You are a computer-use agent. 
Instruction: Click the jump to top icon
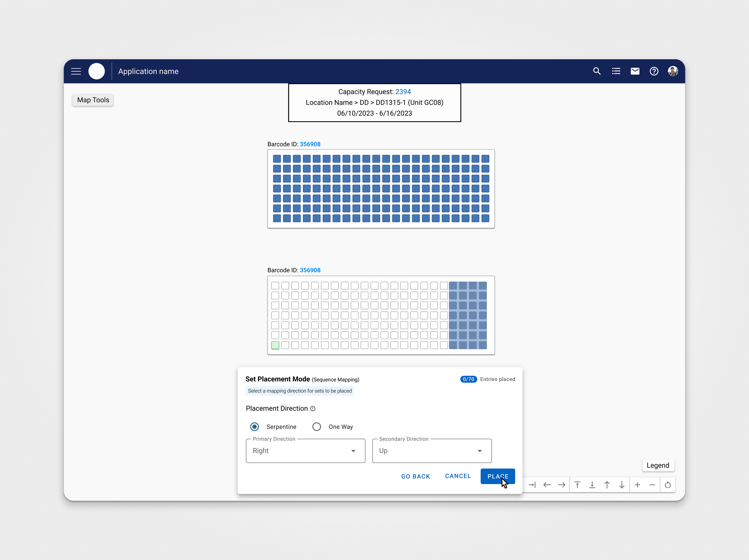click(x=578, y=485)
